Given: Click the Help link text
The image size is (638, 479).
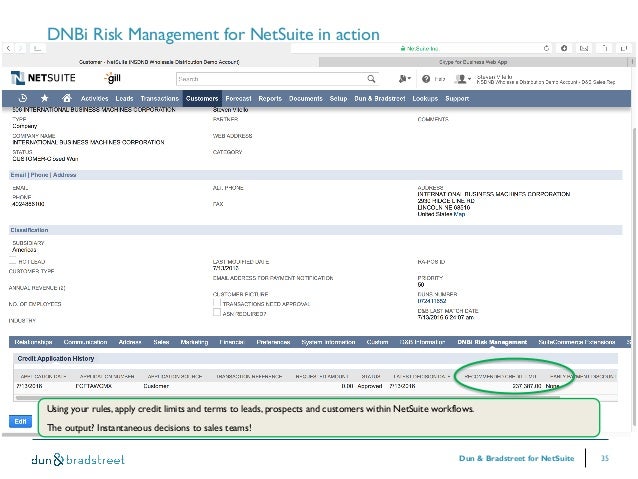Looking at the screenshot, I should (x=439, y=79).
